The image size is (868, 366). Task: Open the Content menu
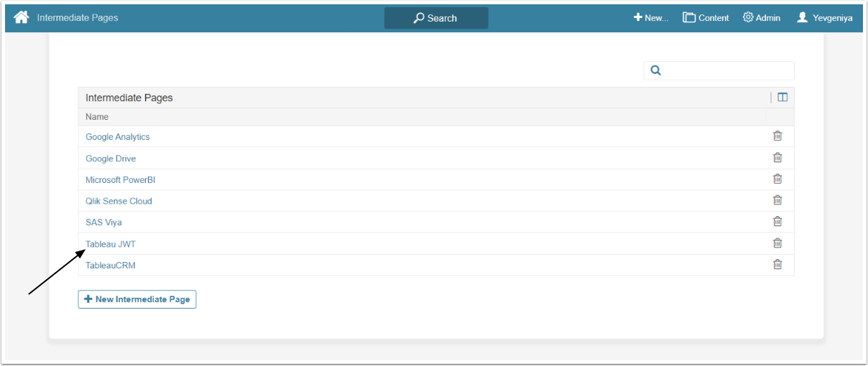(706, 18)
